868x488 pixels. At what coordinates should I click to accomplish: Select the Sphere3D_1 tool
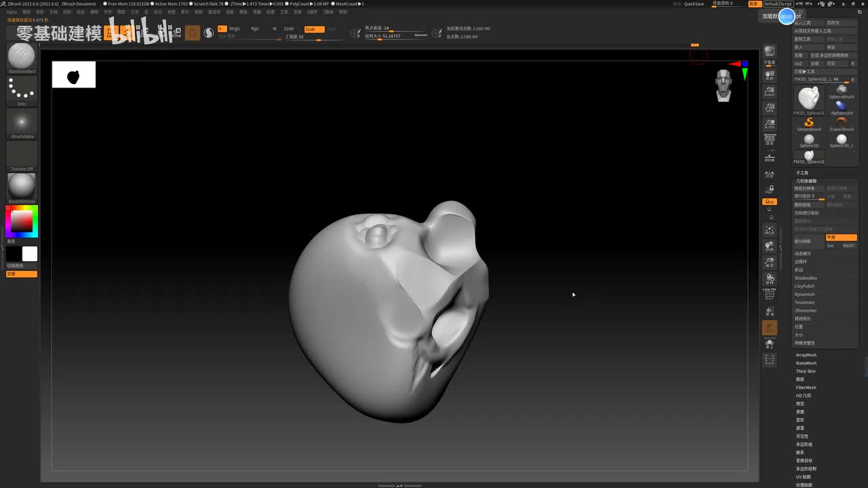point(842,141)
